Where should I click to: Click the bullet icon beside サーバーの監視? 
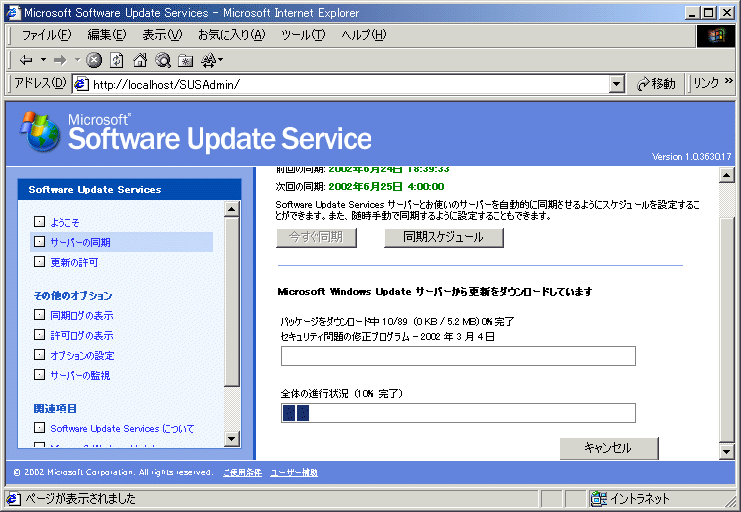pos(40,374)
